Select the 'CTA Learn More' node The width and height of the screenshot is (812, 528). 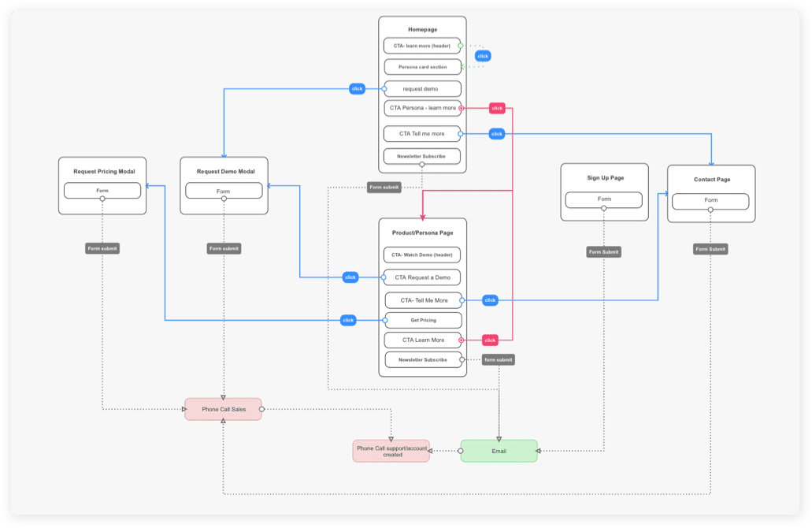(x=423, y=340)
